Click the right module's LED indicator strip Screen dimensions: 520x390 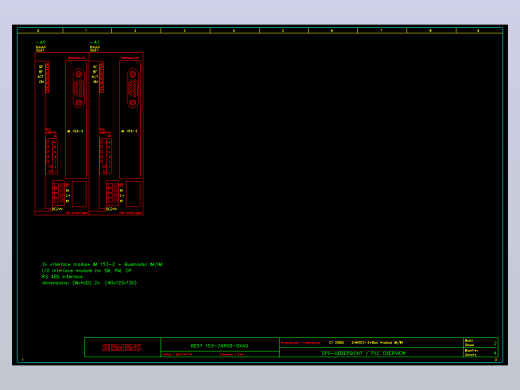(101, 78)
